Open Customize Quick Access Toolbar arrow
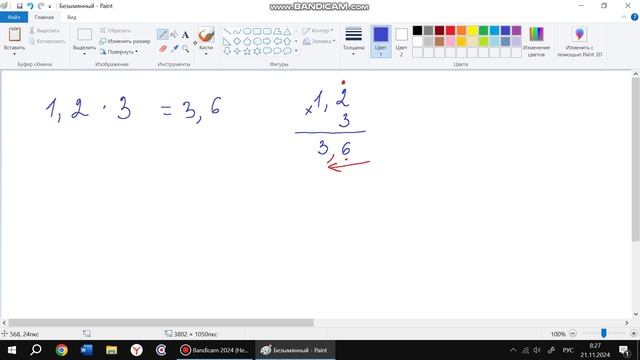This screenshot has height=360, width=640. [50, 6]
